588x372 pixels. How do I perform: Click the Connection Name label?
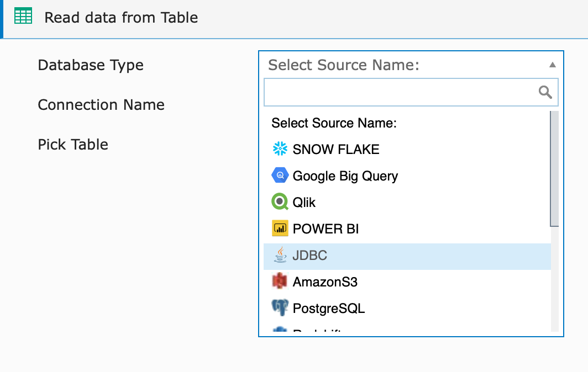tap(101, 104)
